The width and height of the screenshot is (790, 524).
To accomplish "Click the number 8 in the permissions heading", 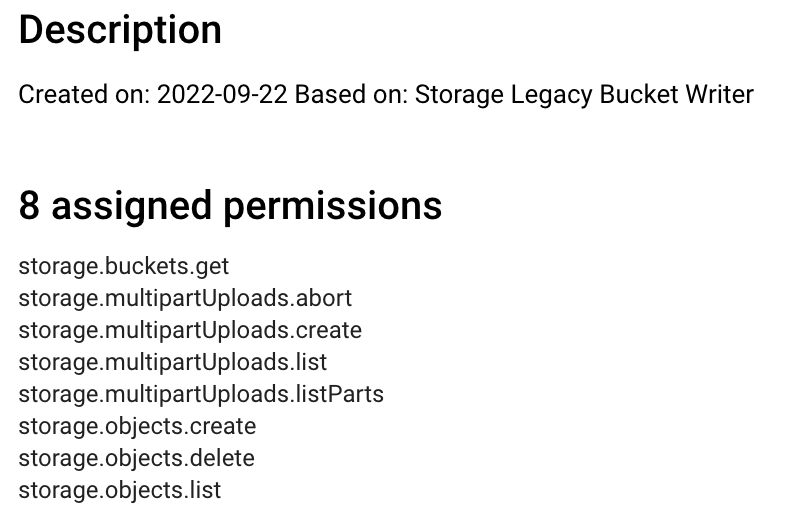I will pos(29,206).
